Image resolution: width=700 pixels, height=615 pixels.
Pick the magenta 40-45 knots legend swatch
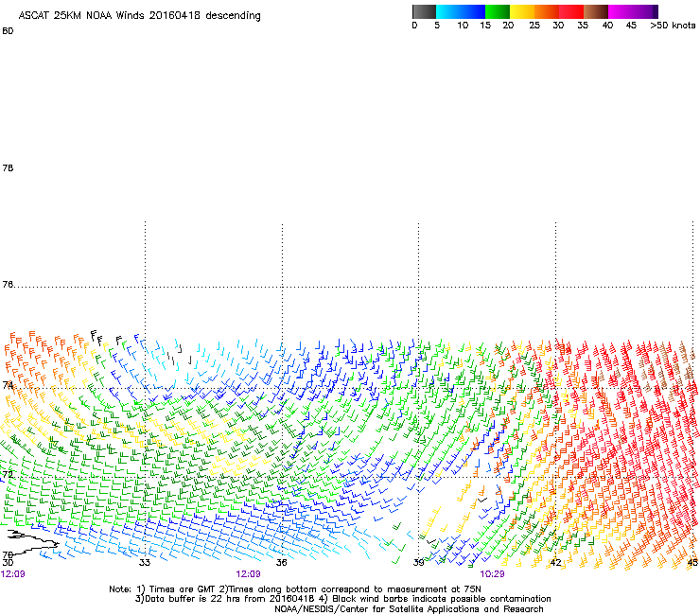click(621, 11)
